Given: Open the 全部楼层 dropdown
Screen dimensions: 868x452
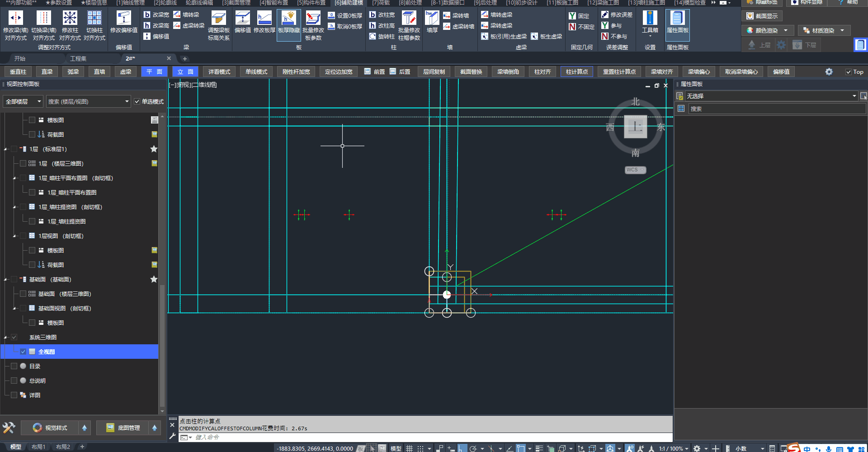Looking at the screenshot, I should point(23,102).
